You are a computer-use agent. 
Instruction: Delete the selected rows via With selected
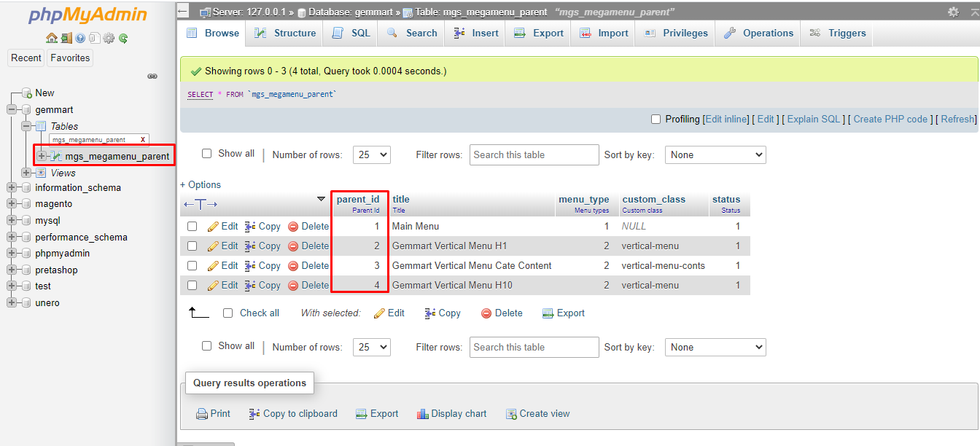pyautogui.click(x=502, y=313)
